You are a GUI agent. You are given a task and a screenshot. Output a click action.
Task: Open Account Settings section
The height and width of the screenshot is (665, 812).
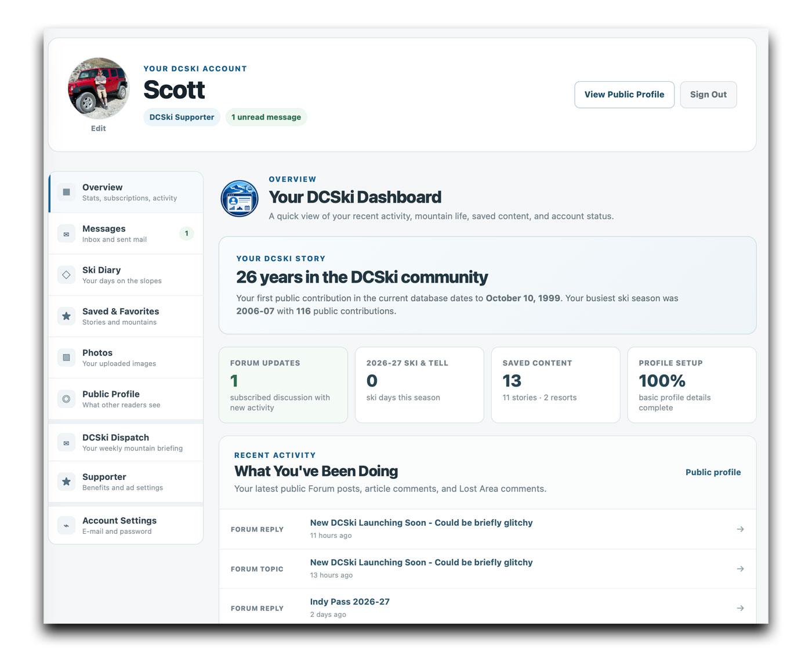click(126, 525)
